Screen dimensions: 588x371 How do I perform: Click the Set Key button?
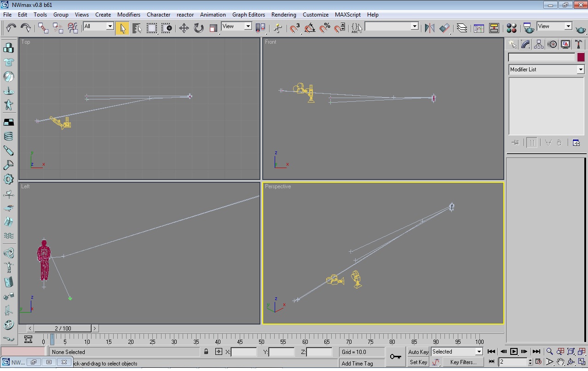(x=418, y=362)
